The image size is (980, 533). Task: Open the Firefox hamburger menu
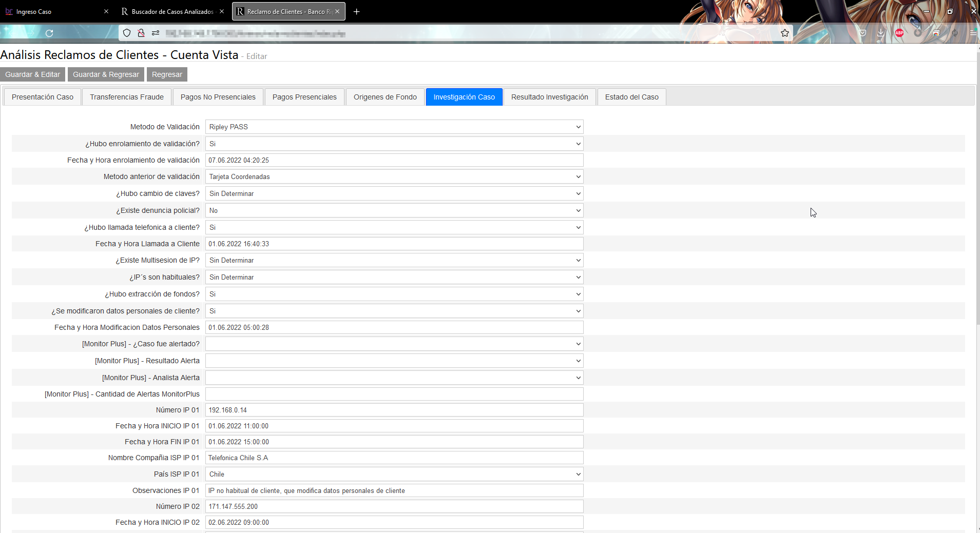973,33
